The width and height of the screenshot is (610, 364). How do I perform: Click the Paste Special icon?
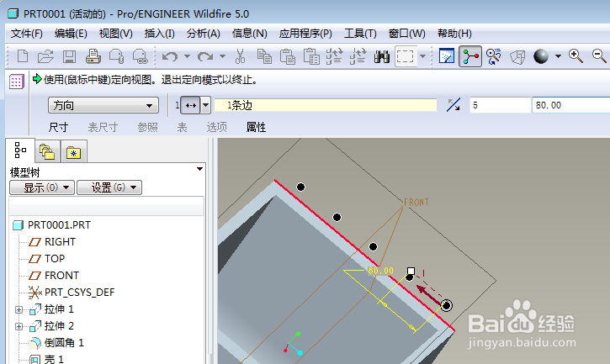tap(311, 57)
